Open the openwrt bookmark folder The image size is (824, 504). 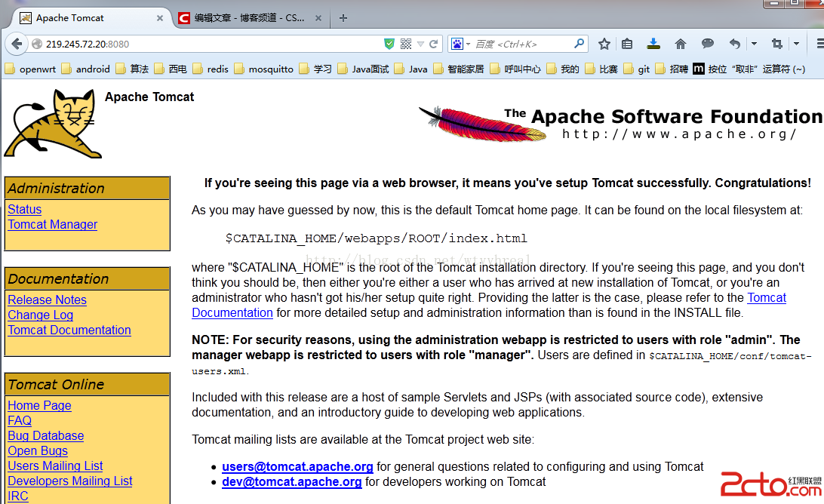coord(30,69)
